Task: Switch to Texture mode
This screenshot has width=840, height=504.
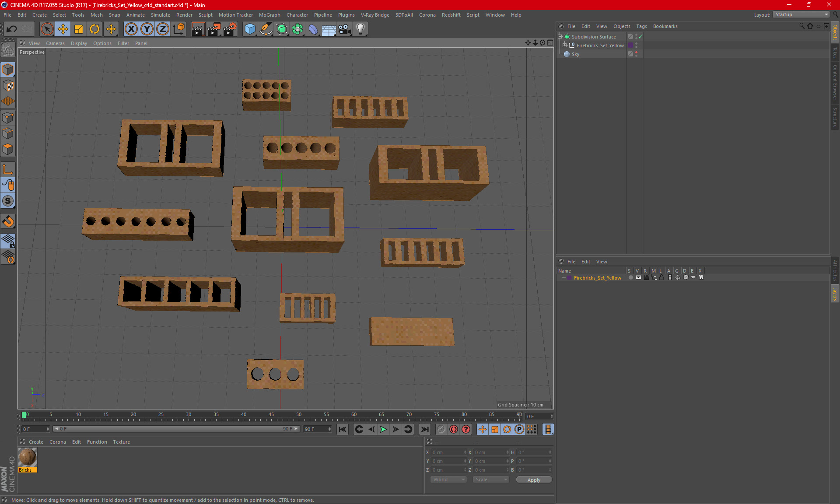Action: tap(8, 86)
